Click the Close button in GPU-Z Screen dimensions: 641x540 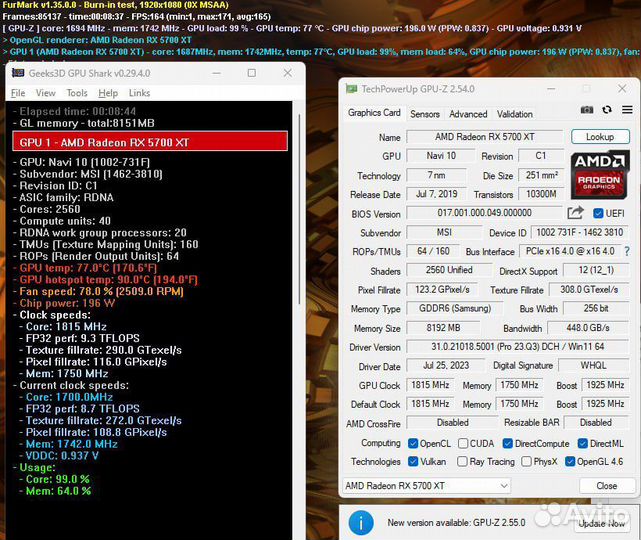tap(607, 486)
